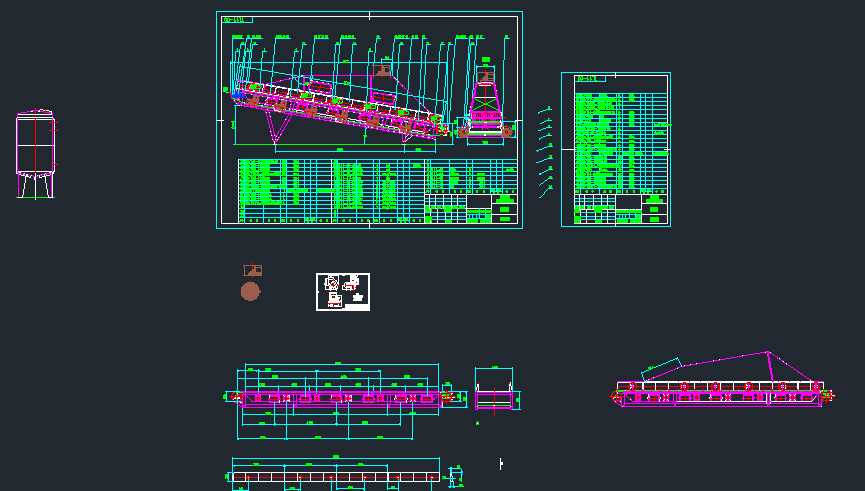865x491 pixels.
Task: Open the white-bordered equipment photo thumbnail
Action: [x=343, y=292]
